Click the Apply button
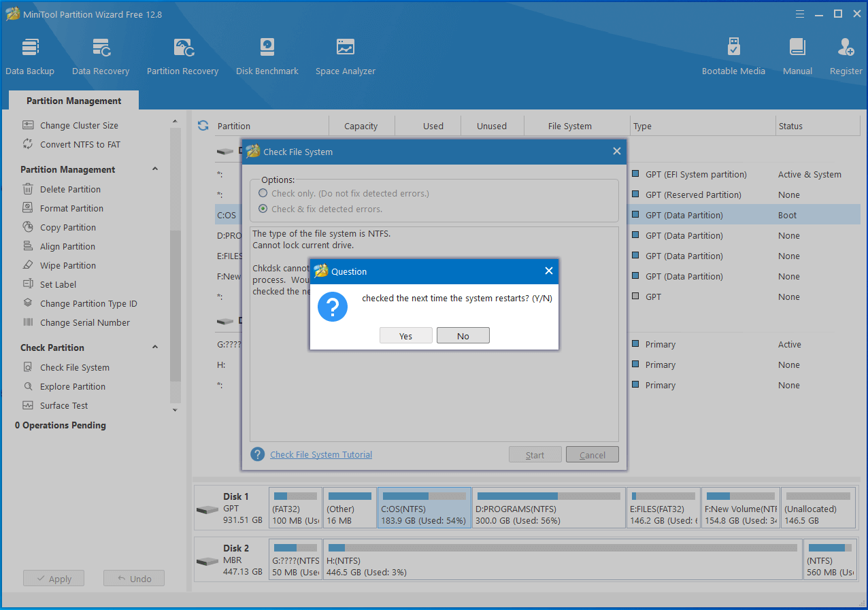 [53, 579]
